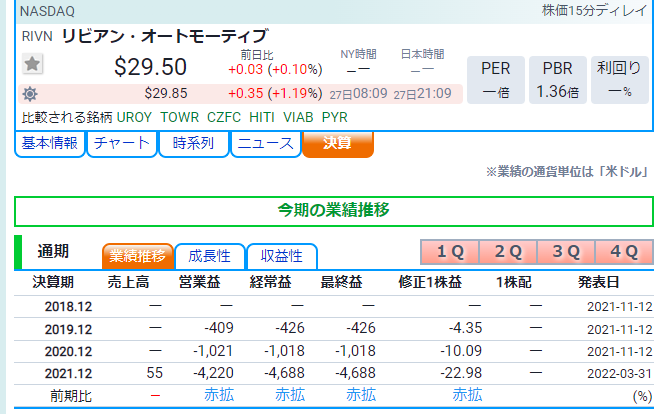Select the 2021.12 fiscal period cell

tap(69, 373)
